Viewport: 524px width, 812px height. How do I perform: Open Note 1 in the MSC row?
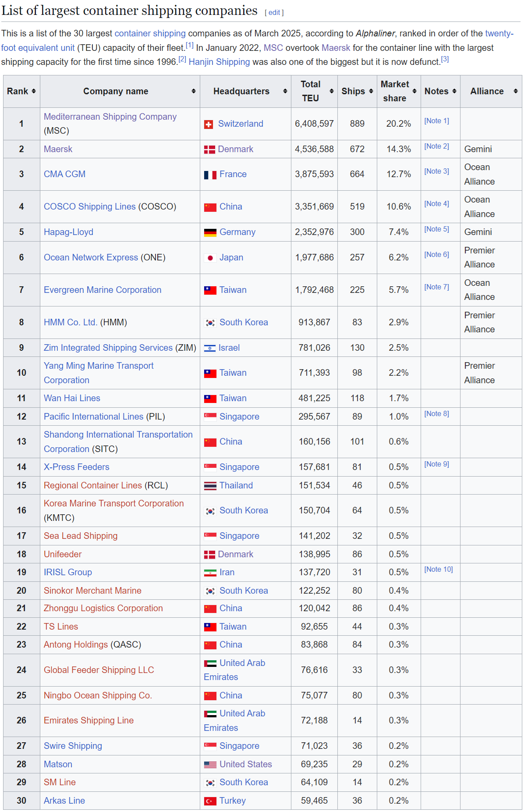click(x=436, y=121)
